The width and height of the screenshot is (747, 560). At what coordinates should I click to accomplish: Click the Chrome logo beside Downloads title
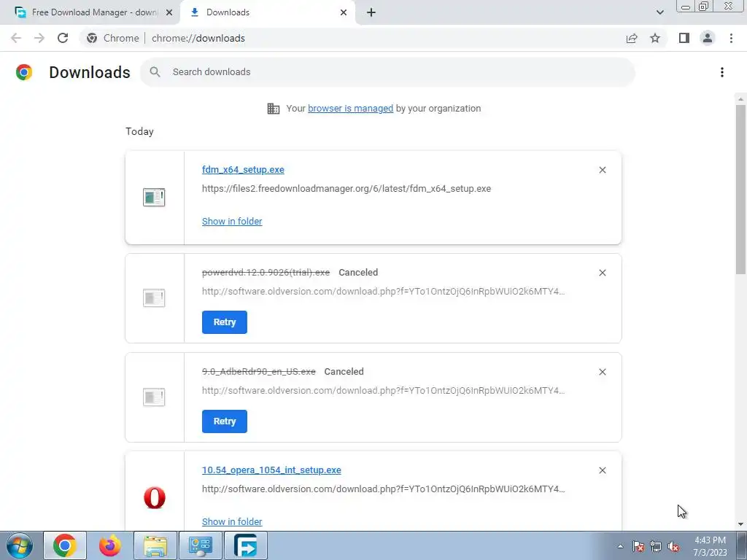(x=24, y=72)
